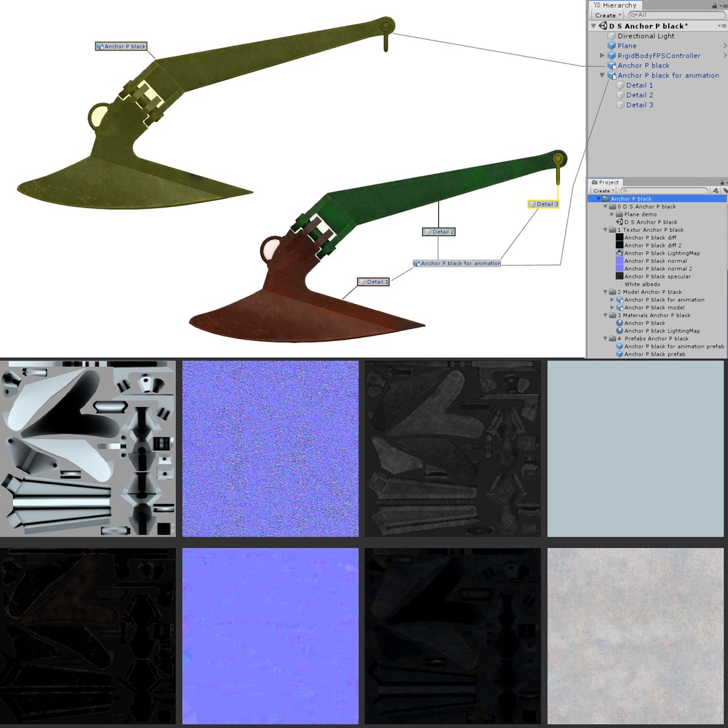Click the animation prefab blue cube icon
This screenshot has height=728, width=728.
coord(619,346)
